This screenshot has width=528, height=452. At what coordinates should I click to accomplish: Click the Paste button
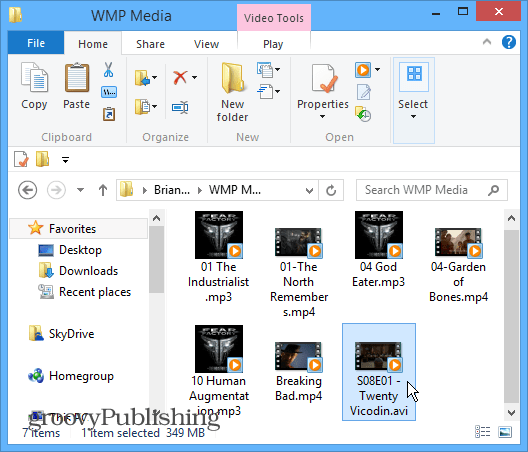click(77, 86)
